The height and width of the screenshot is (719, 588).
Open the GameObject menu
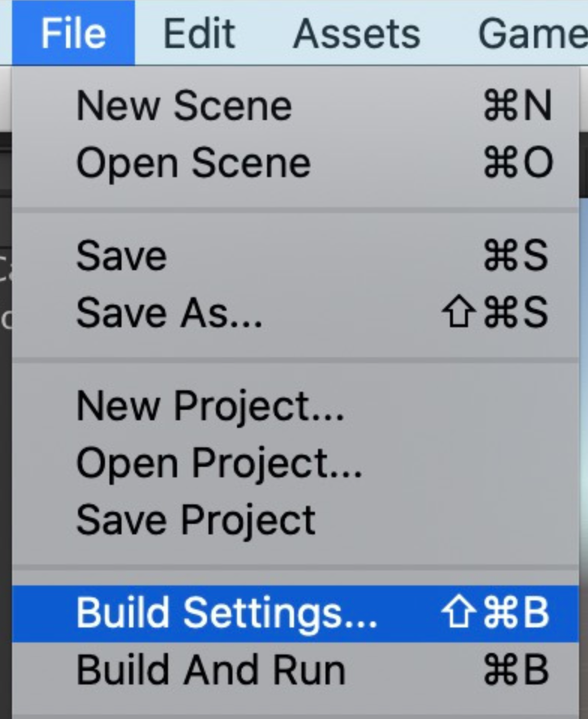(532, 33)
